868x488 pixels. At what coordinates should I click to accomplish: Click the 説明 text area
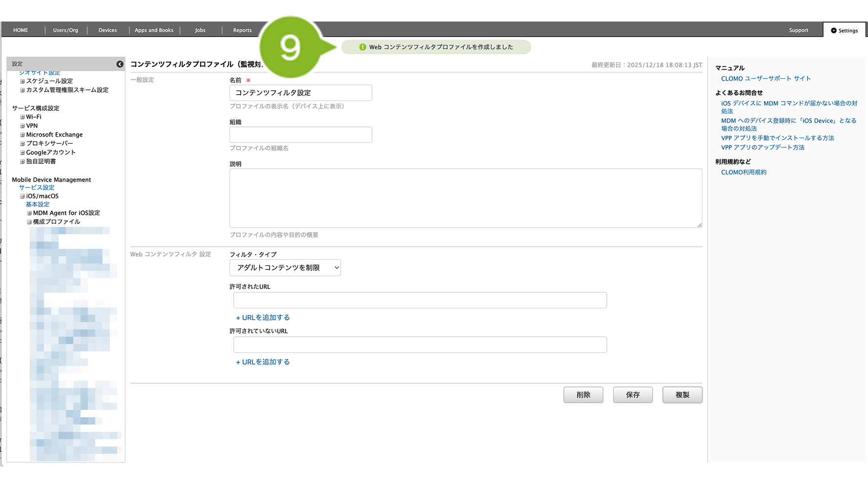[465, 198]
